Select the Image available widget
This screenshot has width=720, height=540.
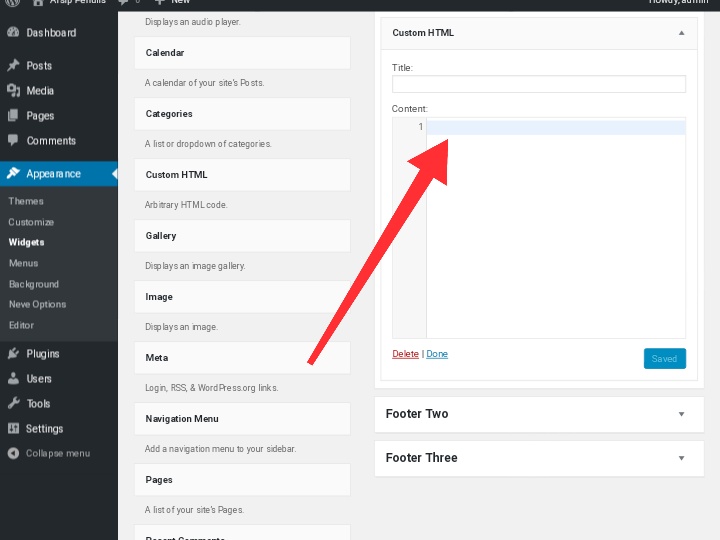point(242,297)
